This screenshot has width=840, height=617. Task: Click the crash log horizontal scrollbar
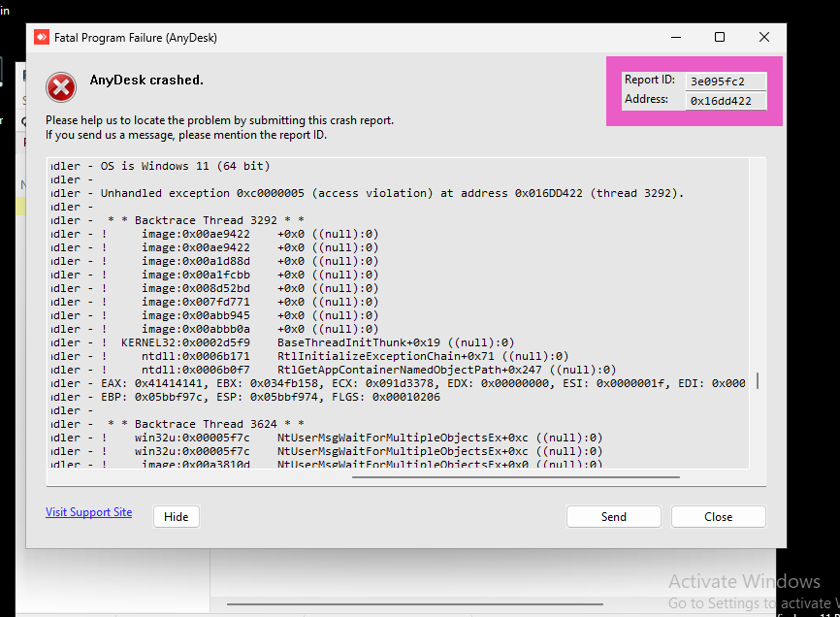516,476
